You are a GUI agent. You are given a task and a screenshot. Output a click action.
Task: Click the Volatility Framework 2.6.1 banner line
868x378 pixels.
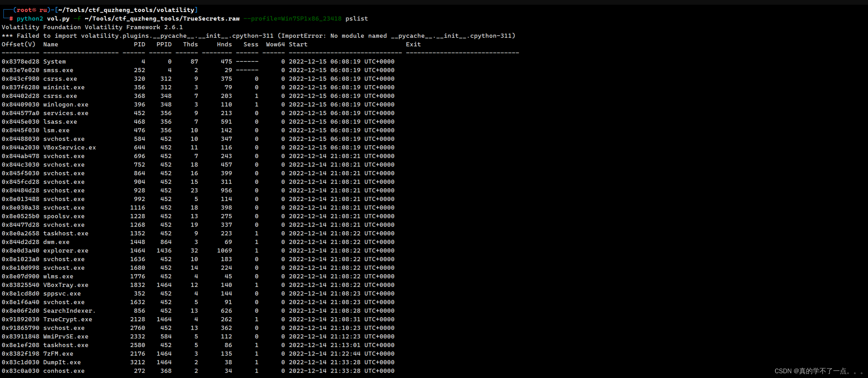92,27
